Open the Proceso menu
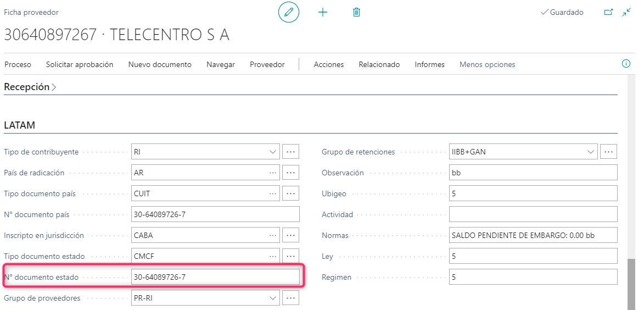The image size is (644, 310). click(18, 64)
